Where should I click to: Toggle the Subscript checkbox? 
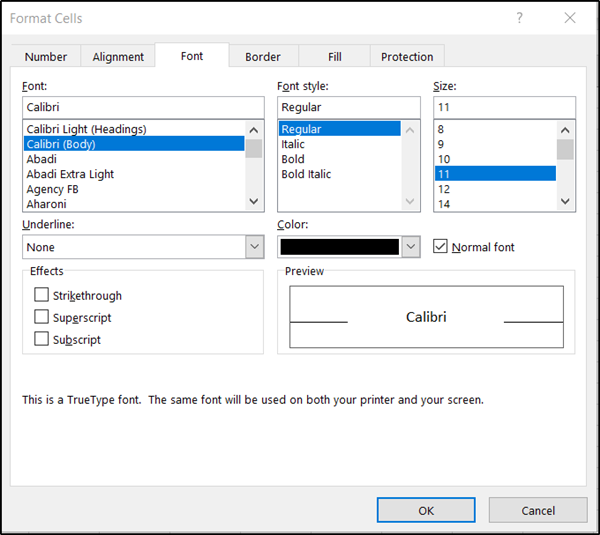(41, 339)
